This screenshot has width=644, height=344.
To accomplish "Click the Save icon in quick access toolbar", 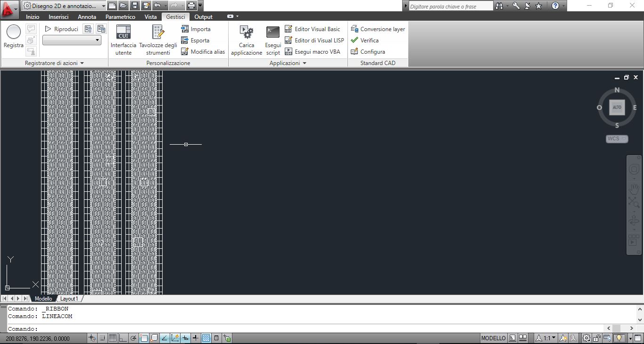I will pos(134,6).
